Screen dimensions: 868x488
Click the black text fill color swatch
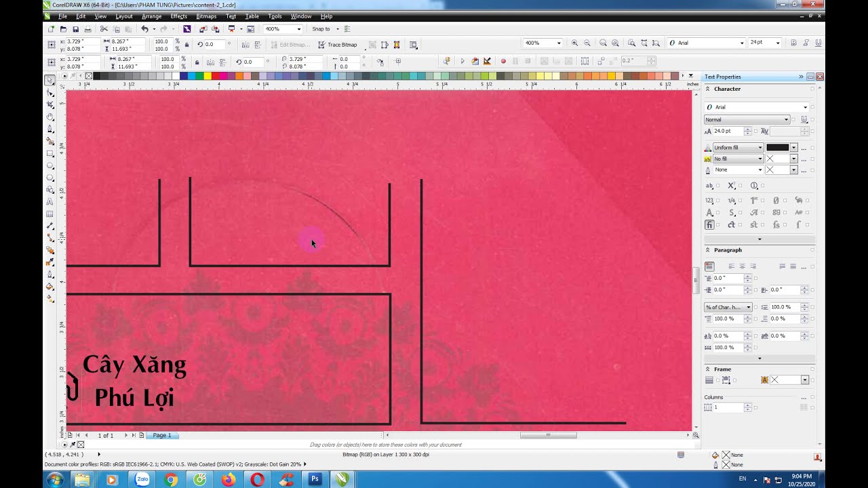(x=778, y=147)
